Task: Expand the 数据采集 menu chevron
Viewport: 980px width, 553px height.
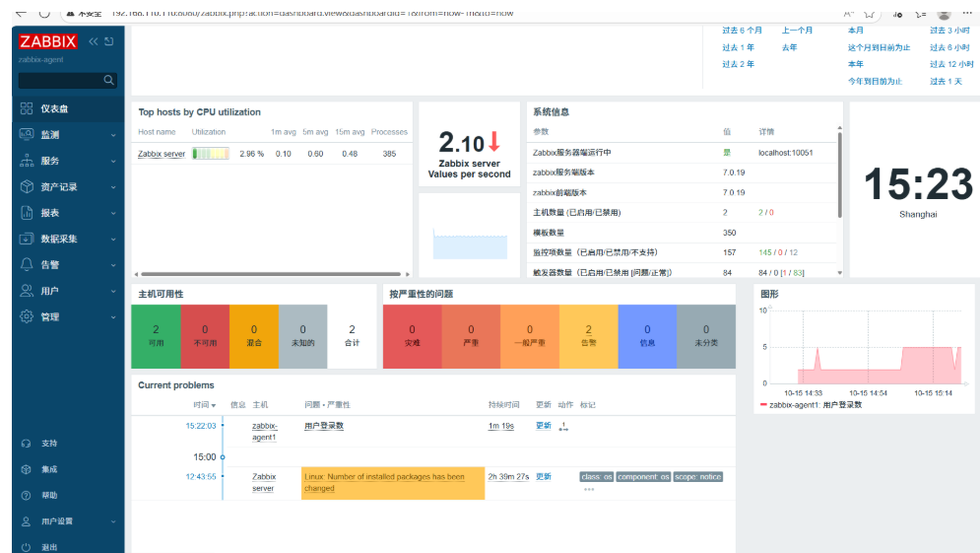Action: [x=113, y=239]
